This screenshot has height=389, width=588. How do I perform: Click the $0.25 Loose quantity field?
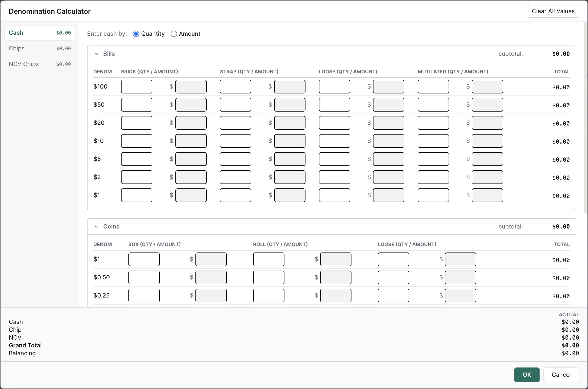(393, 296)
